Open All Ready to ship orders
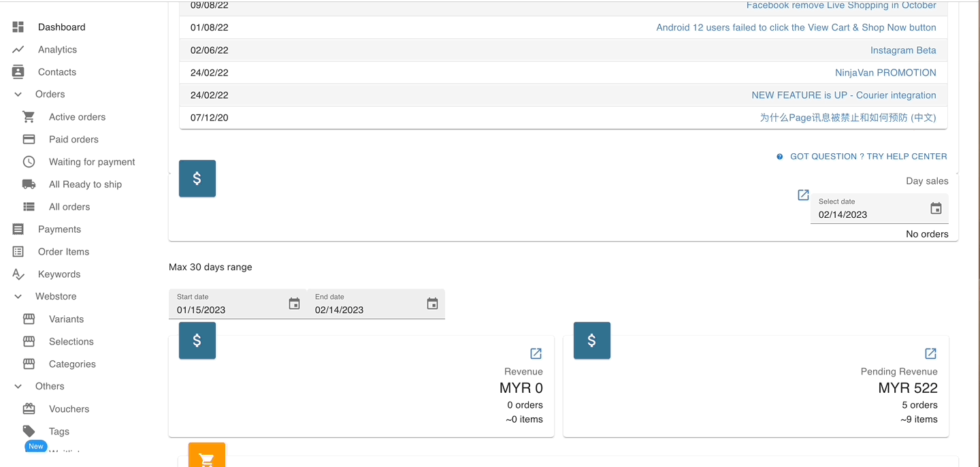This screenshot has height=467, width=980. (x=85, y=184)
